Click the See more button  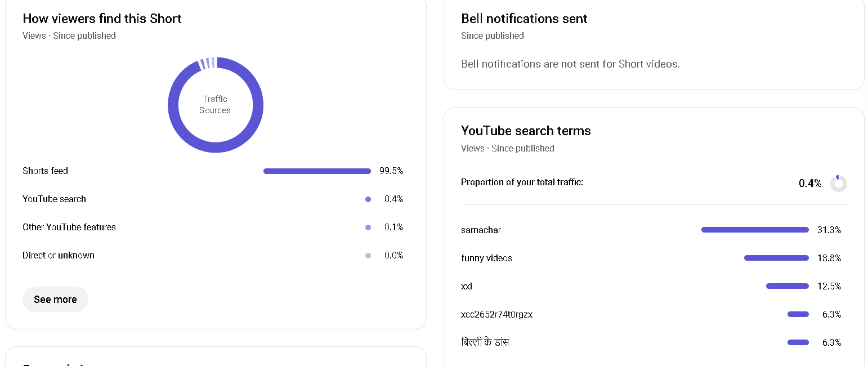point(55,299)
